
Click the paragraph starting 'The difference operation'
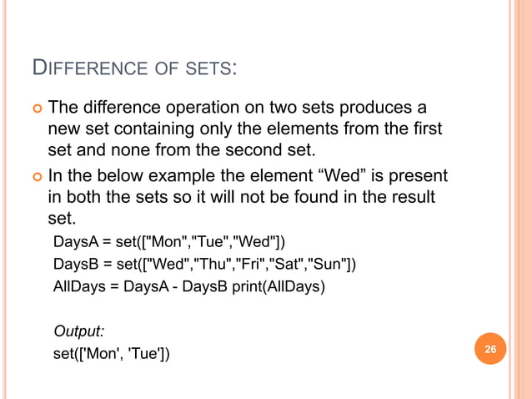point(244,129)
